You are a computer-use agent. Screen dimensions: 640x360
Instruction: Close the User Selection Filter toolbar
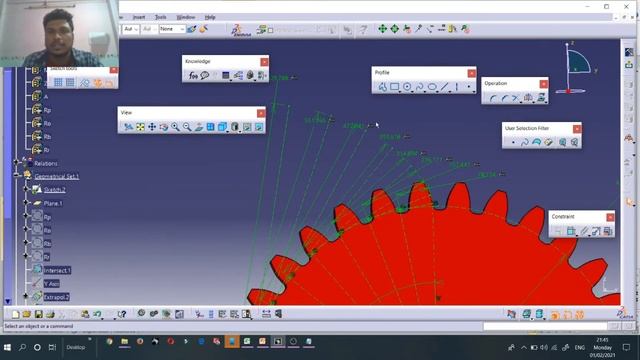(x=577, y=129)
